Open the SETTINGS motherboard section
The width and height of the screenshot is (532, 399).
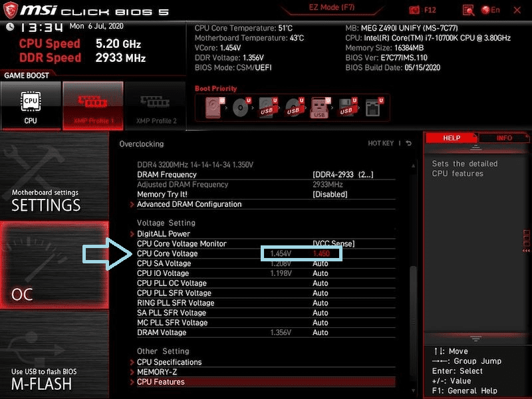pos(55,176)
